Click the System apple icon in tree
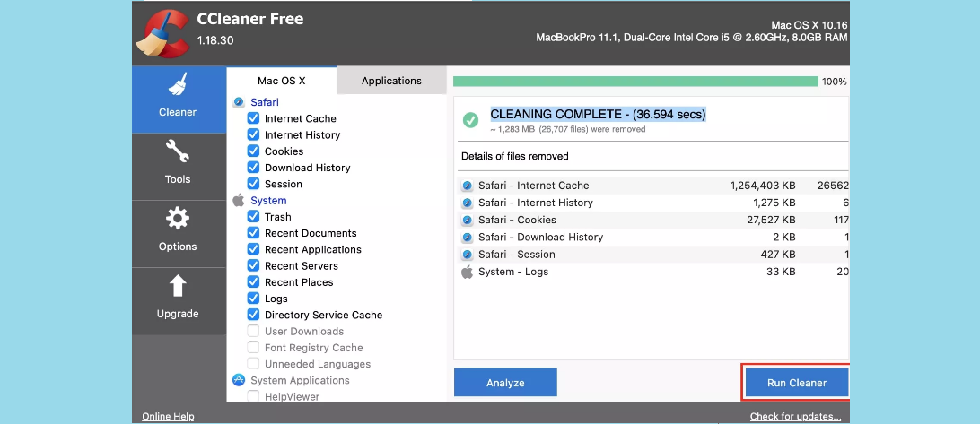980x424 pixels. [238, 201]
